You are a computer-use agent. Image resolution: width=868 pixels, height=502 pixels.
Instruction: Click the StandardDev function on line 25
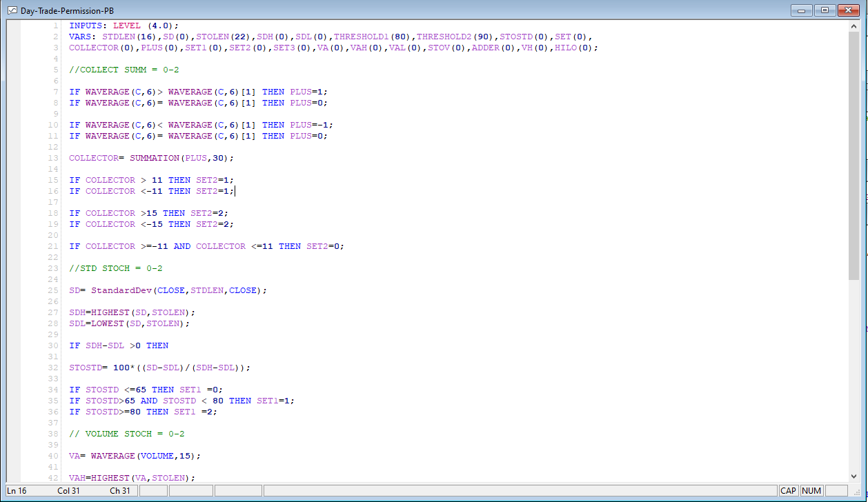coord(123,290)
